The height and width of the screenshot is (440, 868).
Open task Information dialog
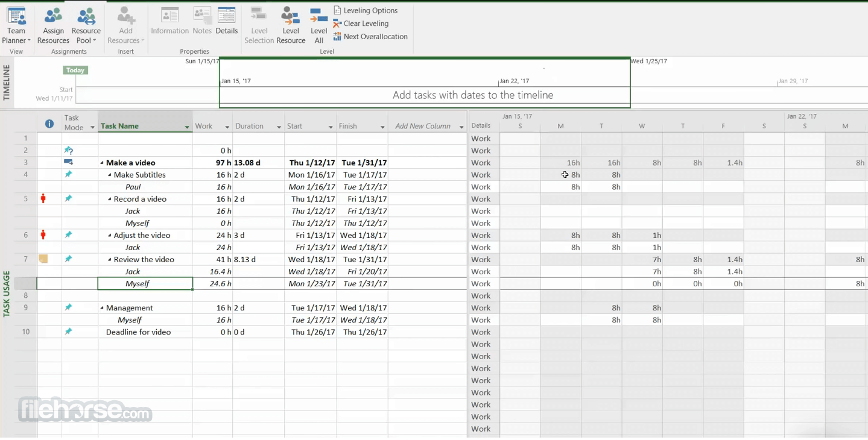coord(169,21)
